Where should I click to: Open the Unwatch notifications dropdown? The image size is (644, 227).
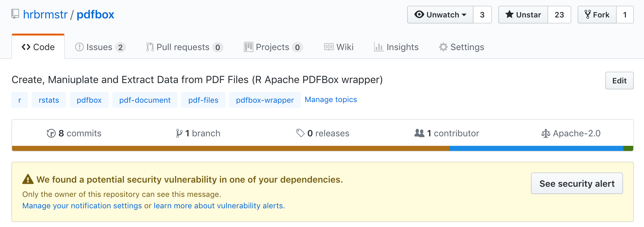440,15
